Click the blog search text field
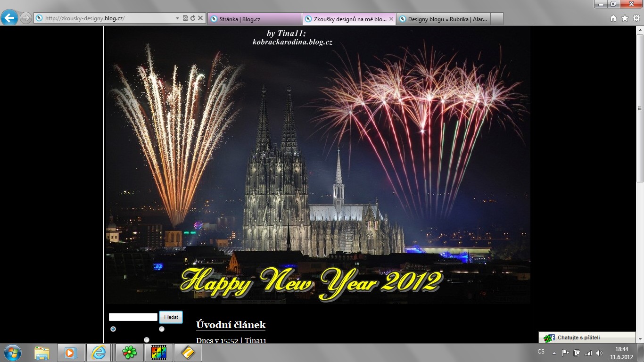644x362 pixels. pos(133,317)
